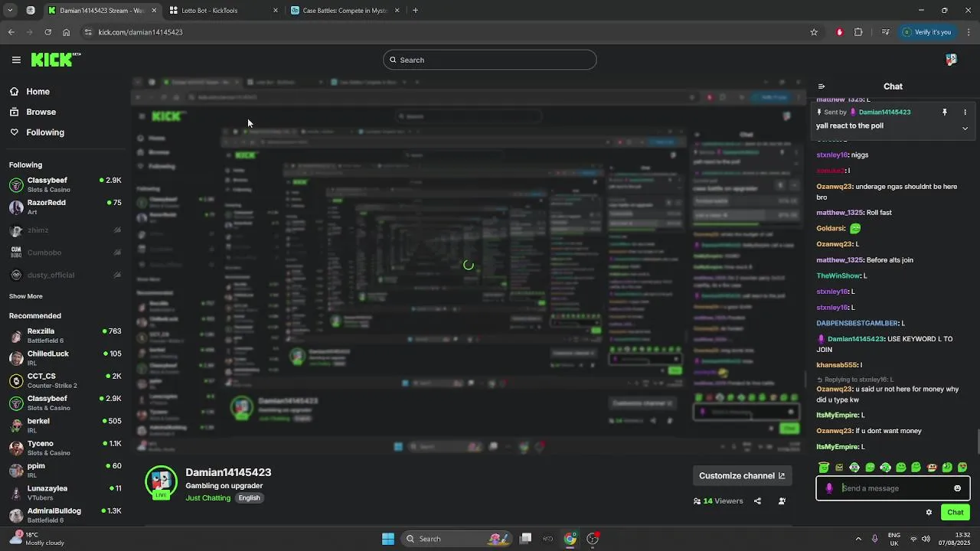The image size is (980, 551).
Task: Open ChilledLuck recommended channel
Action: tap(65, 358)
